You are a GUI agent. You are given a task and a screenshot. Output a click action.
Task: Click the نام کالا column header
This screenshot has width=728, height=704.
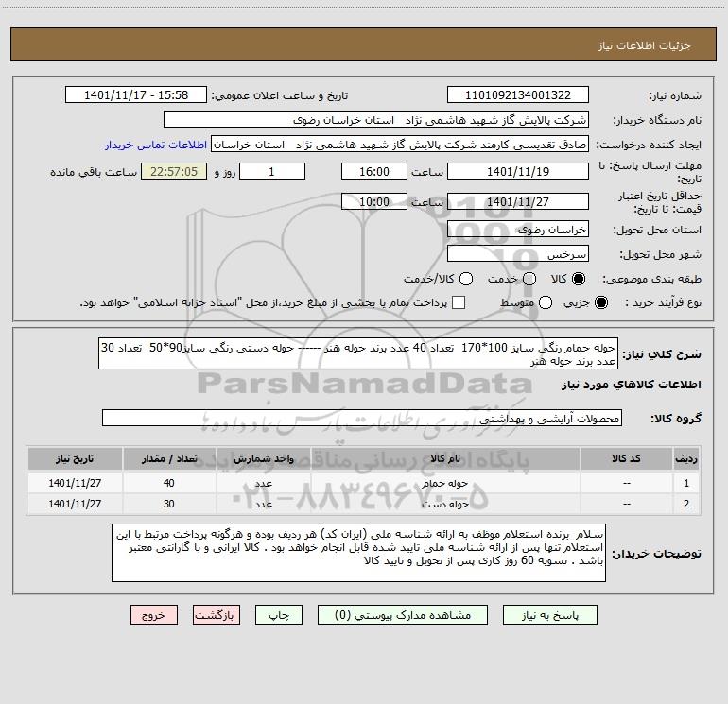445,458
